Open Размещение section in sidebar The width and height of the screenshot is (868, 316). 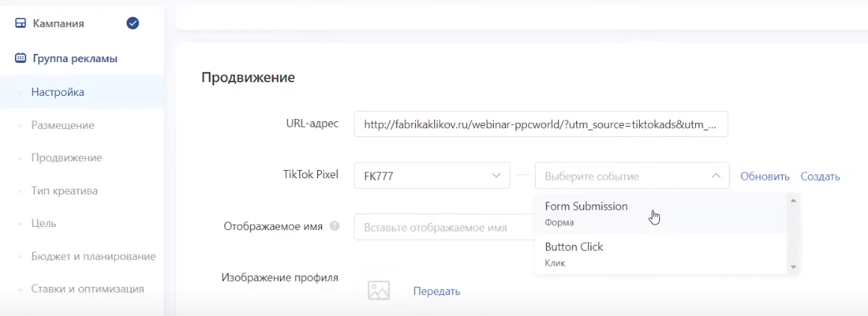(63, 125)
